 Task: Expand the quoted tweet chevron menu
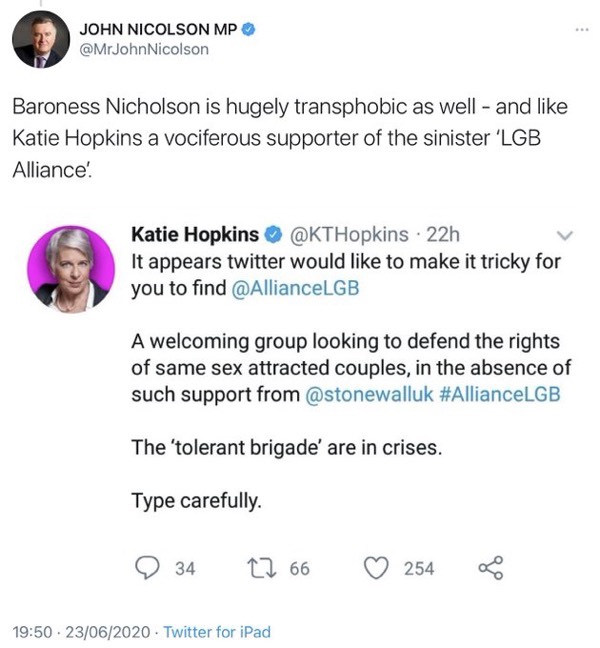click(x=564, y=236)
